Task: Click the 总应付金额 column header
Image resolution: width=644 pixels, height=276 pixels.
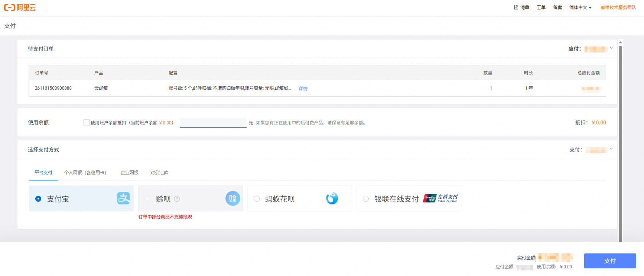Action: point(589,73)
